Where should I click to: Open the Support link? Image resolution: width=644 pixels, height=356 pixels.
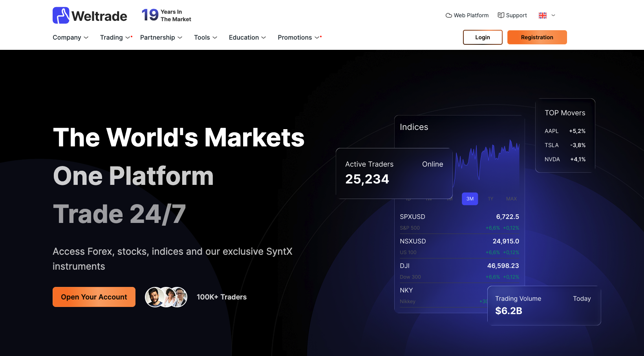coord(512,15)
